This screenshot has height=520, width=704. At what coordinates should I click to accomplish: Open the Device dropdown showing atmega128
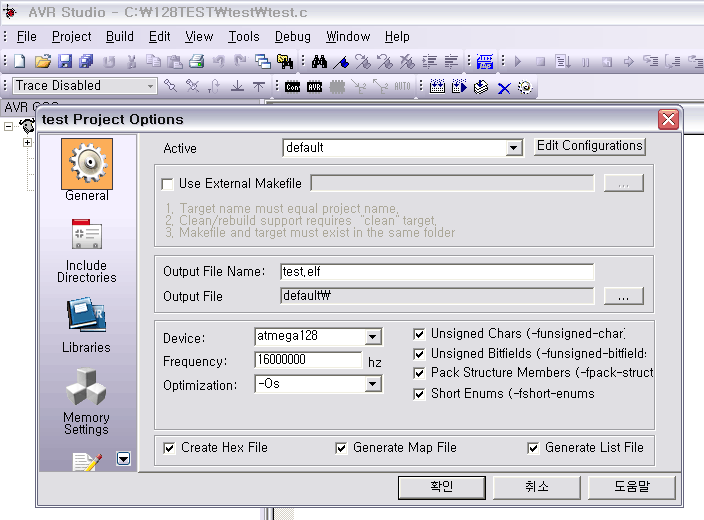(373, 336)
